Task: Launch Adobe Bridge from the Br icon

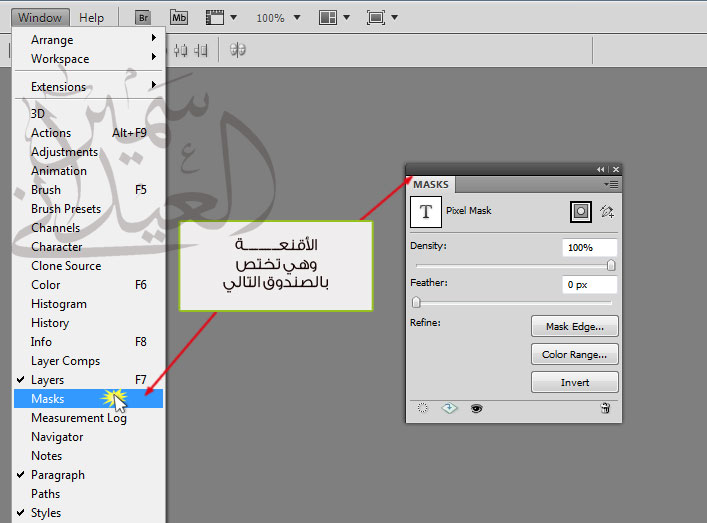Action: pyautogui.click(x=143, y=17)
